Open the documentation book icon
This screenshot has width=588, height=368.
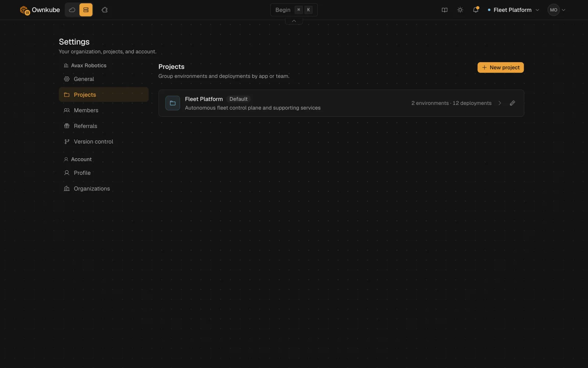[444, 10]
